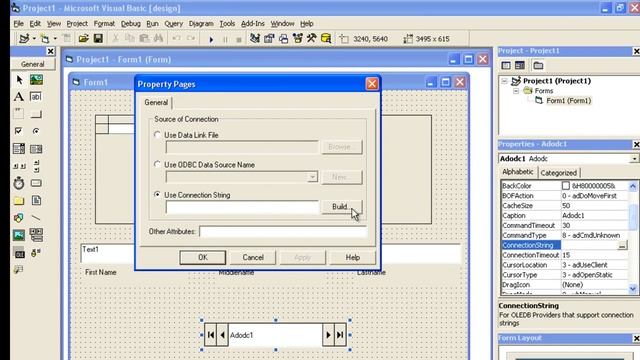640x360 pixels.
Task: Select the Shape control tool
Action: [x=19, y=218]
